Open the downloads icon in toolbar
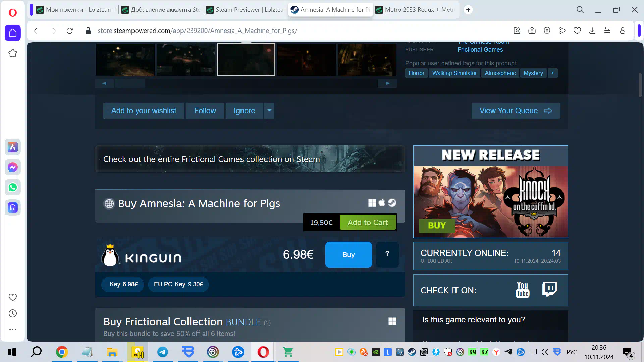The image size is (644, 362). 592,31
